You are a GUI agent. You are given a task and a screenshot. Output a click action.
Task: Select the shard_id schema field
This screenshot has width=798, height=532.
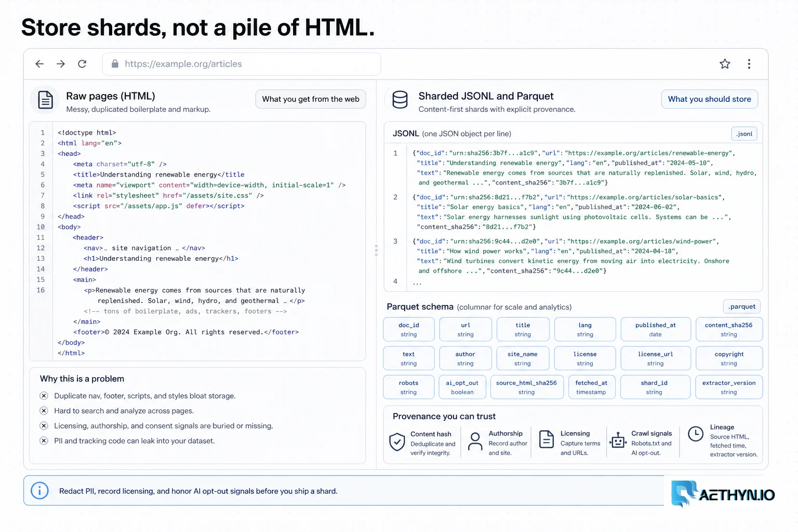654,387
